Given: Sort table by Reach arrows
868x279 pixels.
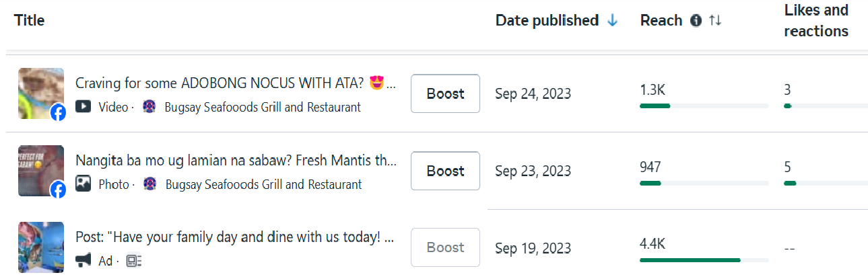Looking at the screenshot, I should (x=715, y=21).
